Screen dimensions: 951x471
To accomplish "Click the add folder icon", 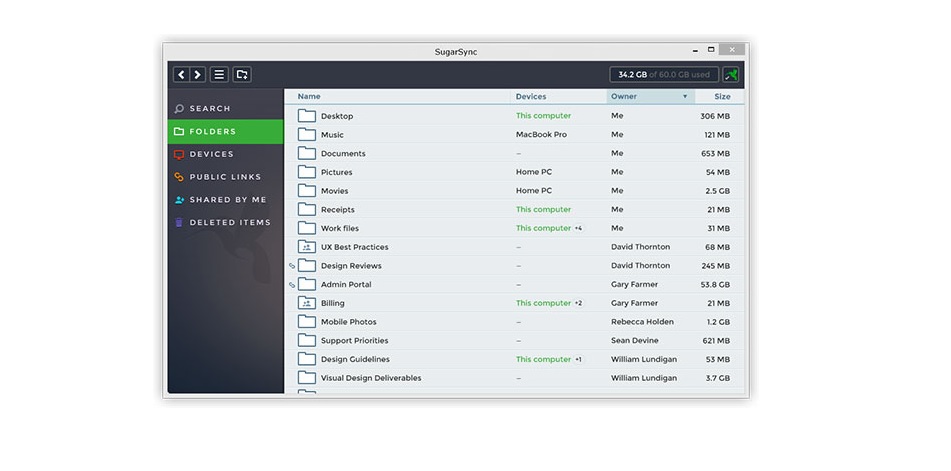I will pos(242,75).
